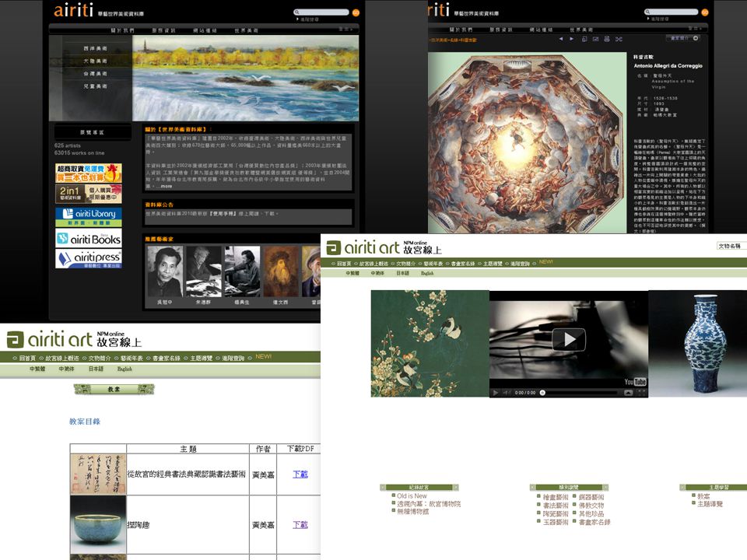This screenshot has height=560, width=747.
Task: Play the YouTube video with center play button
Action: 568,340
